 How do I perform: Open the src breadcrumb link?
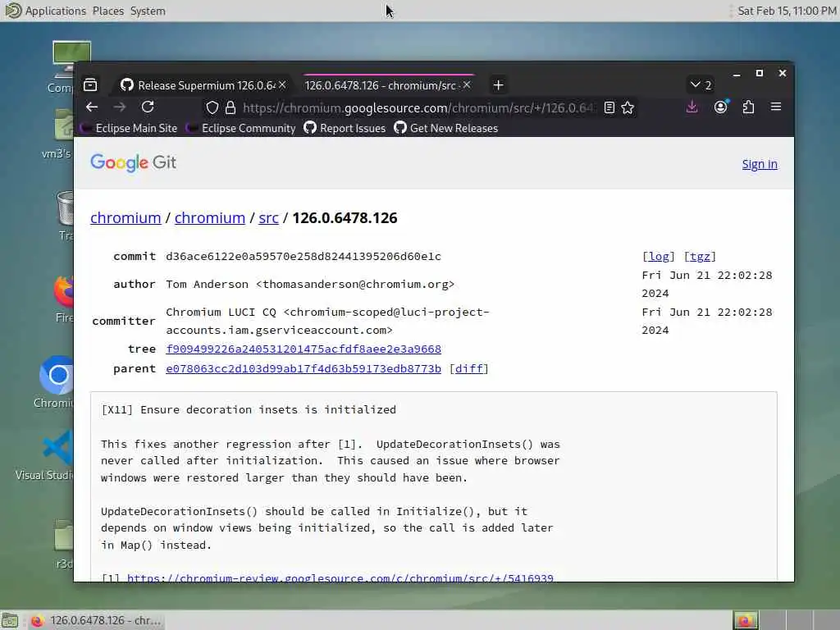[x=268, y=218]
